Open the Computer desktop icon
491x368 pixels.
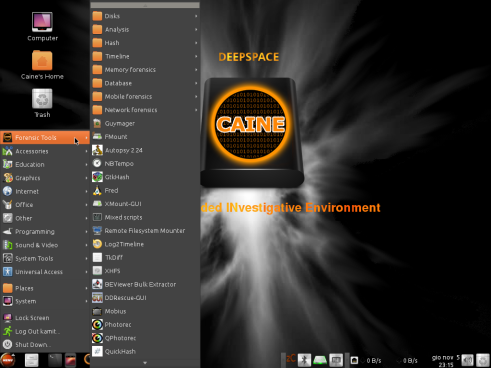click(42, 27)
